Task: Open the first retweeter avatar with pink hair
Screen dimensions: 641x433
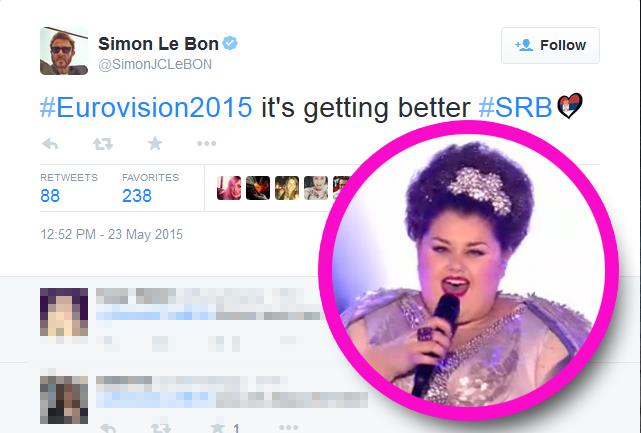Action: [229, 188]
